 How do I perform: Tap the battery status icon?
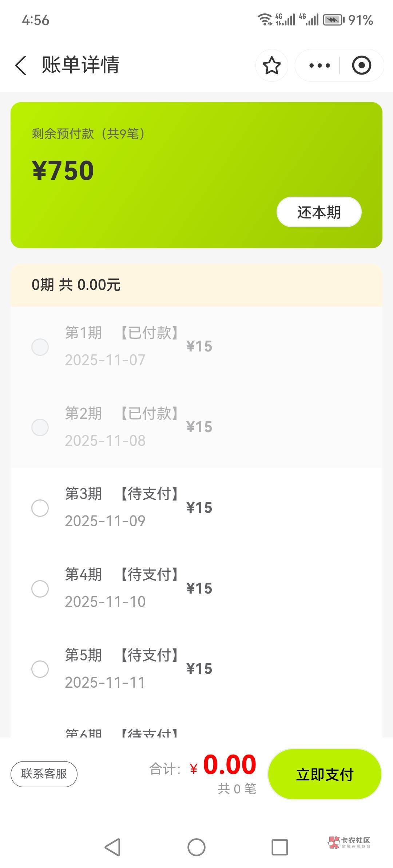point(333,20)
